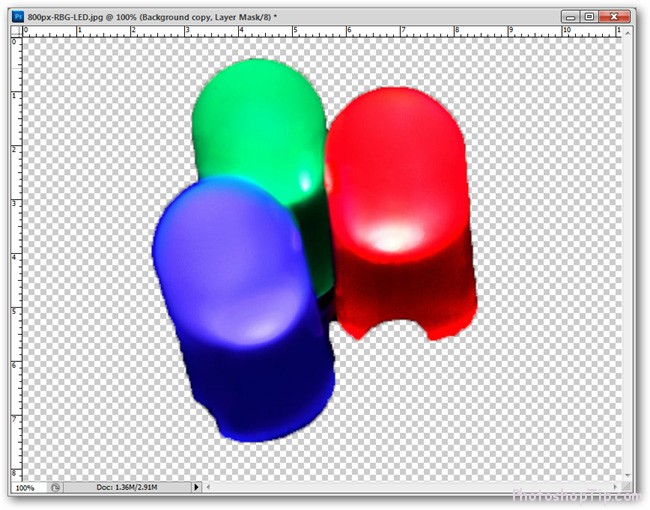
Task: Click the ruler origin corner box
Action: tap(16, 31)
